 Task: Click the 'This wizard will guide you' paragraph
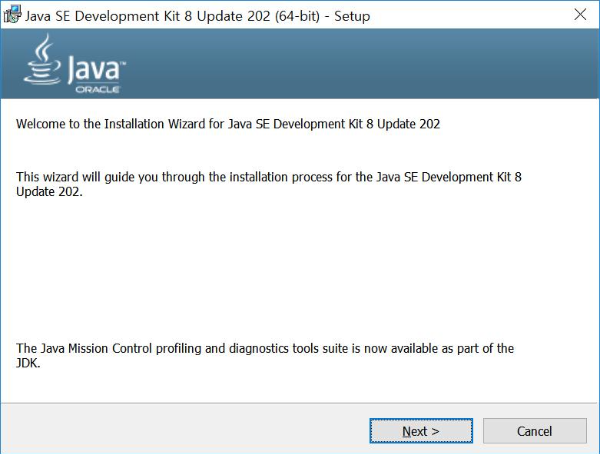point(269,184)
